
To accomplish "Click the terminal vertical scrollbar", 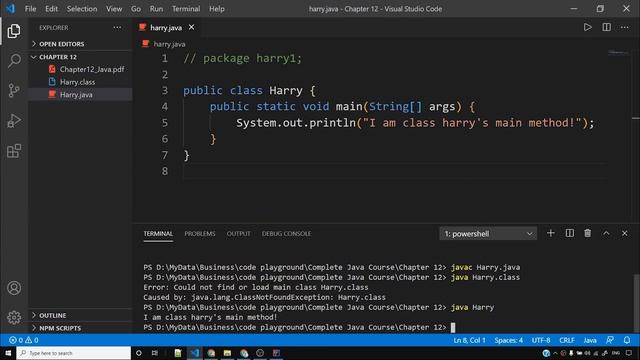I will [x=636, y=302].
